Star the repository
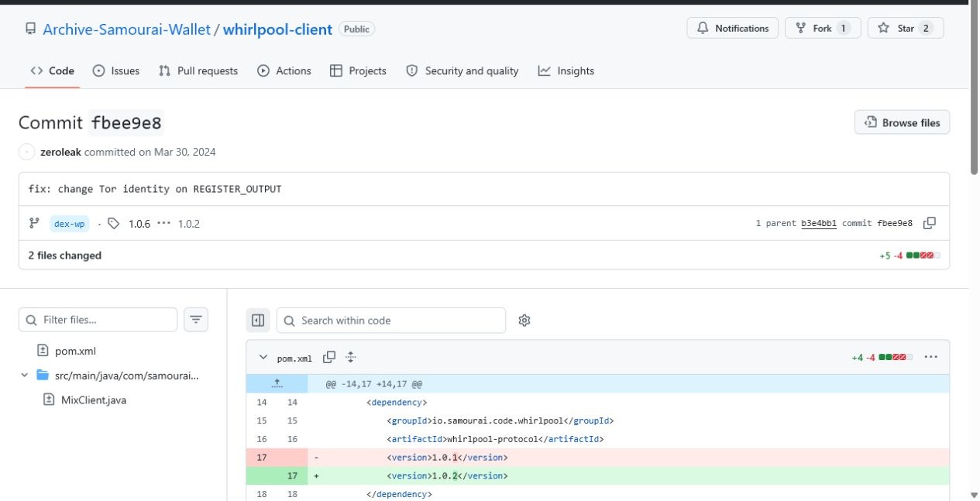The image size is (980, 501). [906, 28]
